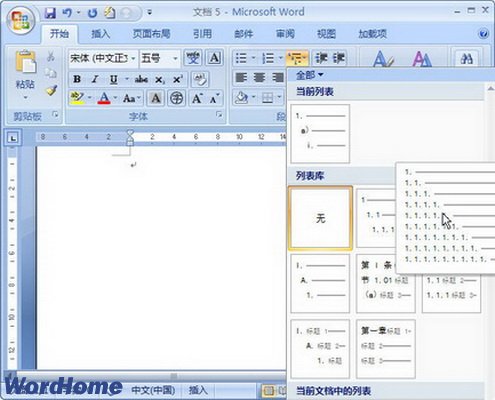Viewport: 495px width, 400px height.
Task: Toggle strikethrough formatting
Action: coord(141,79)
